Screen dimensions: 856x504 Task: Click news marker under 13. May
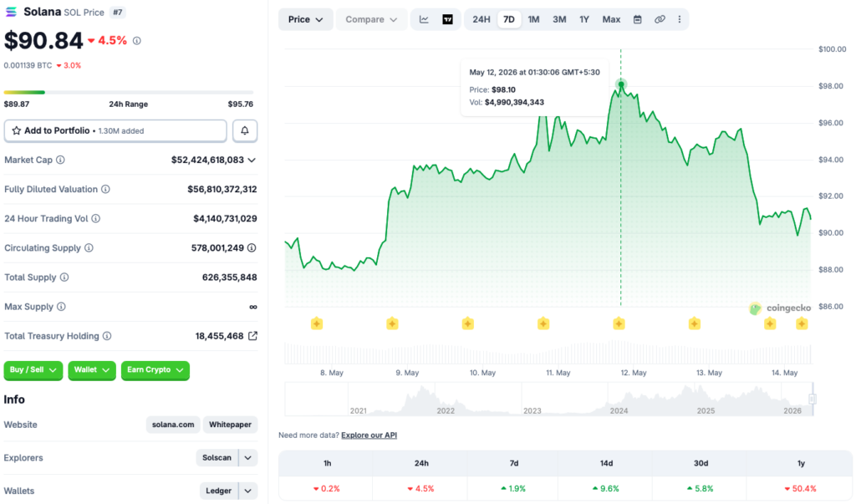click(x=694, y=323)
